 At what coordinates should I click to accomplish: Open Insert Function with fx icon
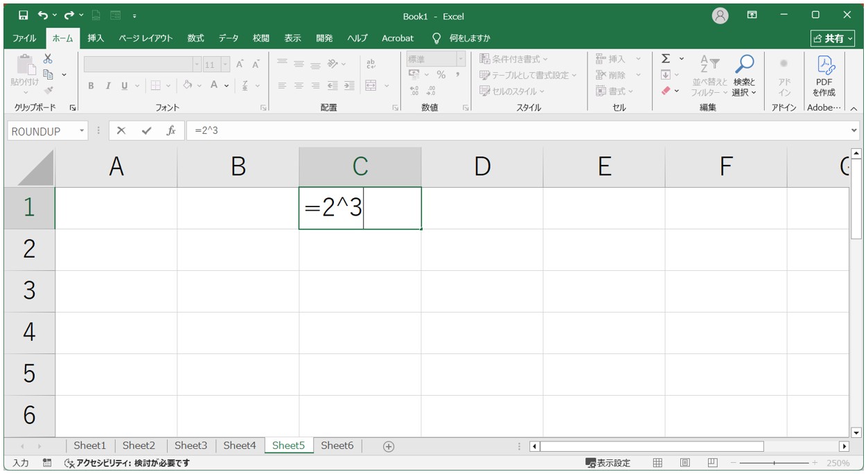point(171,130)
